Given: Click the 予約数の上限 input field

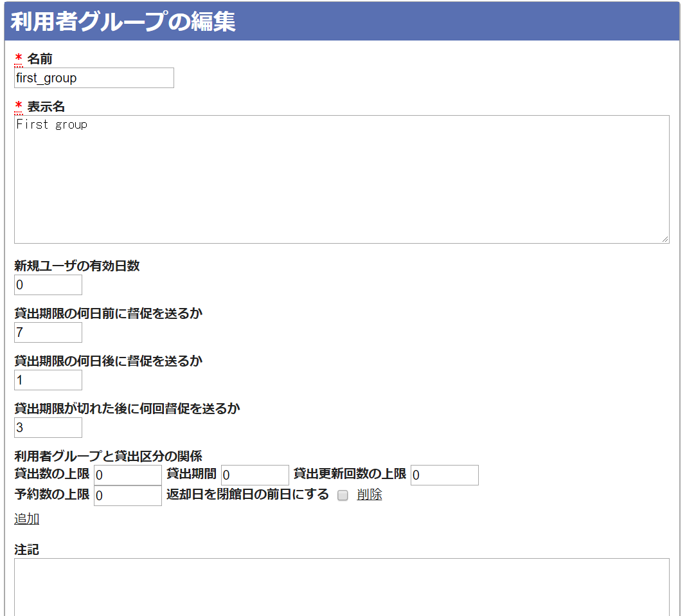Looking at the screenshot, I should (128, 495).
